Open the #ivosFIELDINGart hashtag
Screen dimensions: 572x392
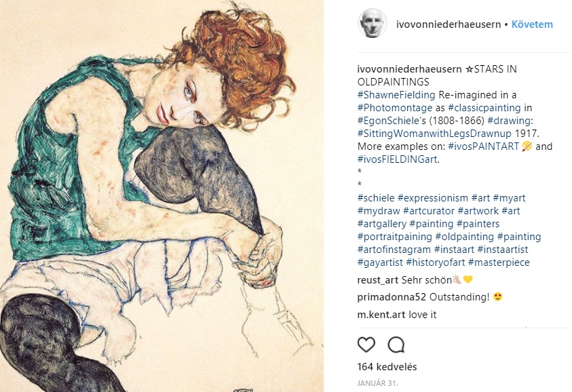397,159
